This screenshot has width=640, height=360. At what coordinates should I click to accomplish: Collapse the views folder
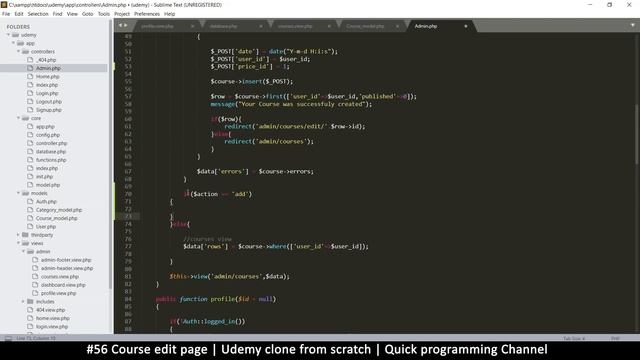[x=18, y=243]
